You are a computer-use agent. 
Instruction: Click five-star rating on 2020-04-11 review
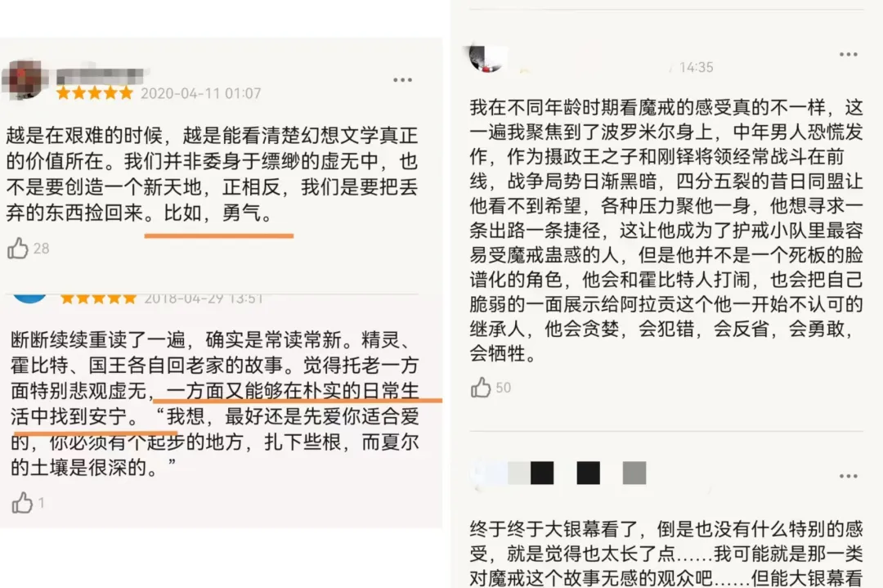pos(95,93)
